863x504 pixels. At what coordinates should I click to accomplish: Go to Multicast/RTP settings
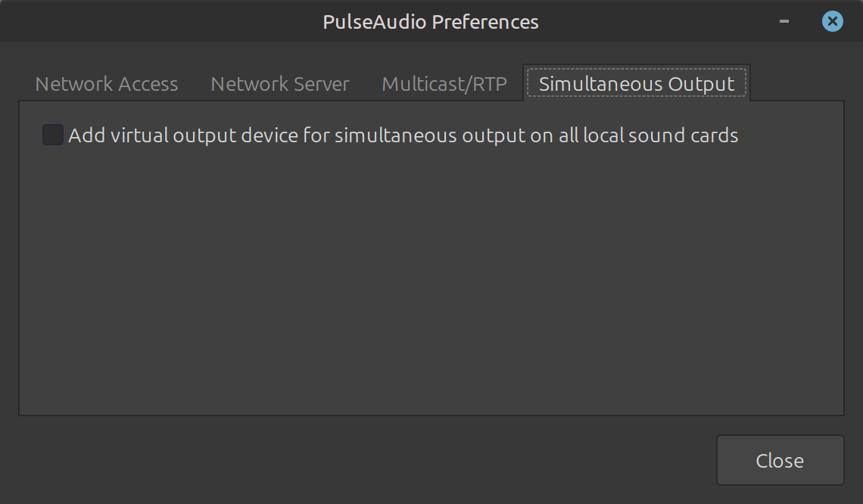tap(444, 84)
